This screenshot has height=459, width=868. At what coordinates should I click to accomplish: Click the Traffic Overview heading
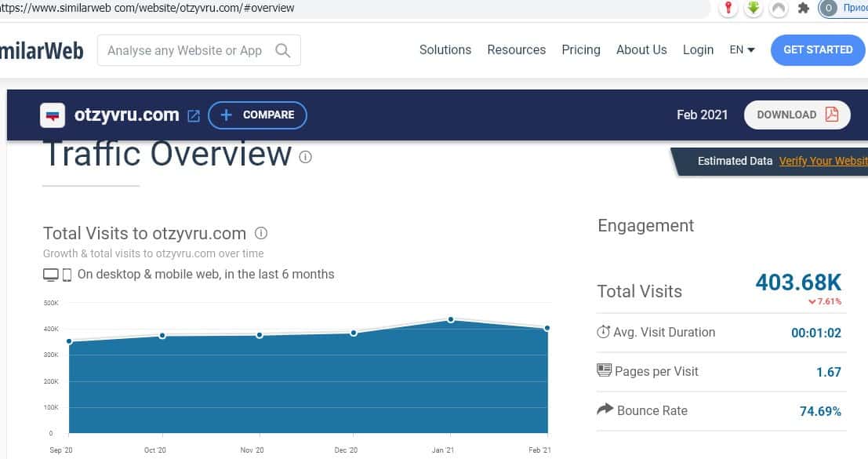pyautogui.click(x=168, y=154)
